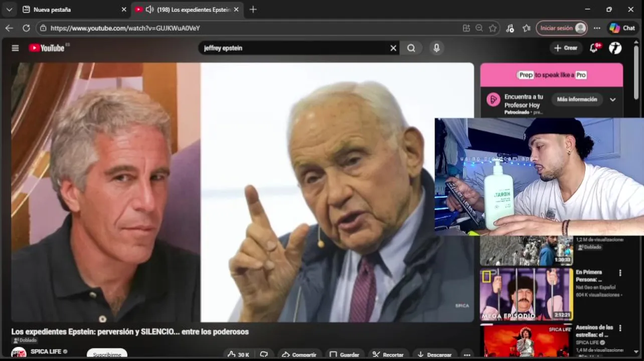Click the browser address bar URL
This screenshot has width=644, height=361.
click(x=125, y=29)
